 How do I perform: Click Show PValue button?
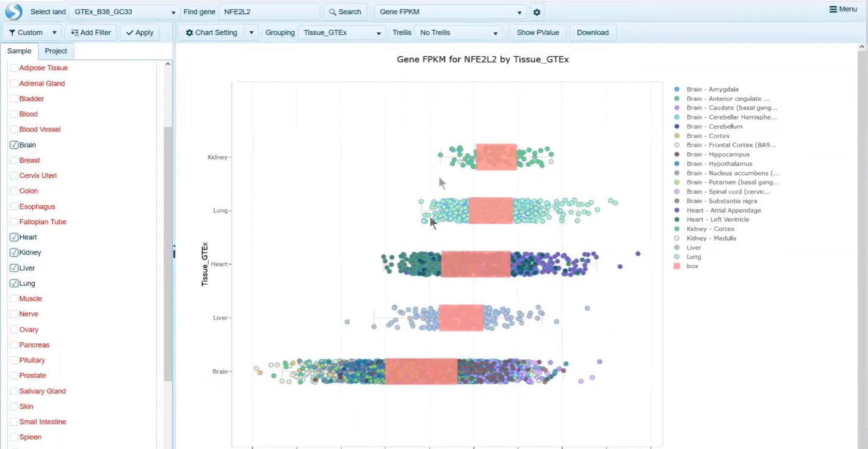pyautogui.click(x=537, y=32)
